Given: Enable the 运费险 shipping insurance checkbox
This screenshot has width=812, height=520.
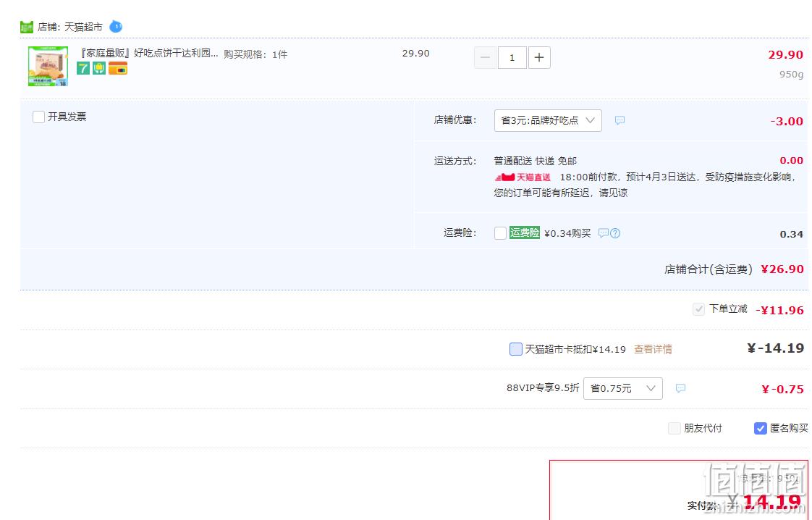Looking at the screenshot, I should pos(500,233).
